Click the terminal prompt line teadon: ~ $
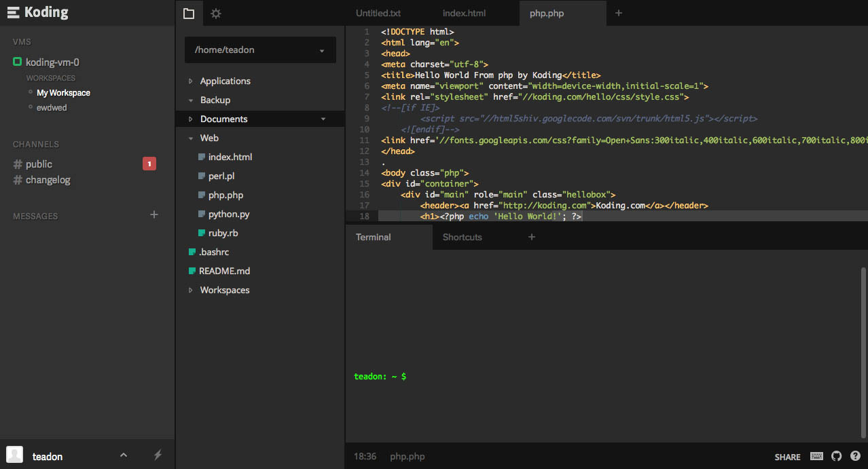868x469 pixels. click(380, 376)
